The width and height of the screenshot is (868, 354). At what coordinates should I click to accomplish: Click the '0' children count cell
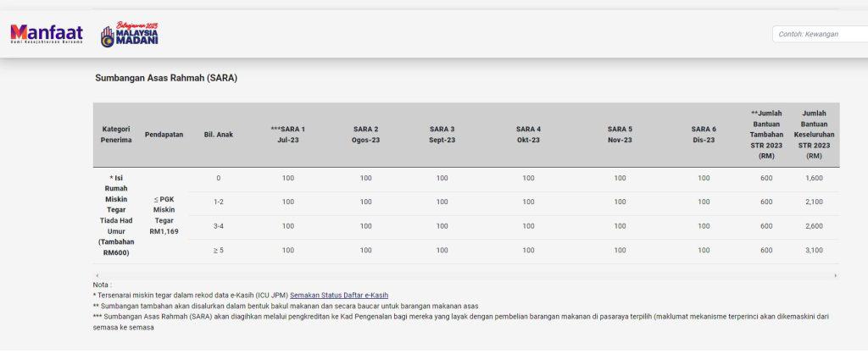(218, 178)
